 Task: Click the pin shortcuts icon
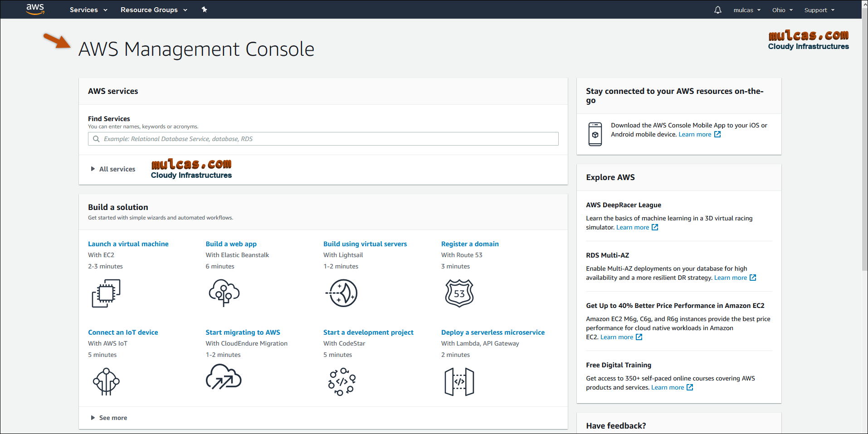(205, 10)
